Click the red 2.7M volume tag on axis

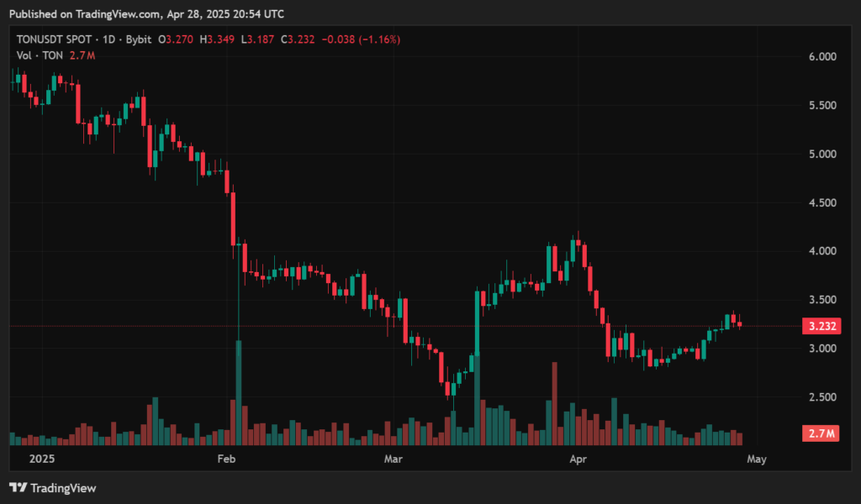click(x=821, y=433)
